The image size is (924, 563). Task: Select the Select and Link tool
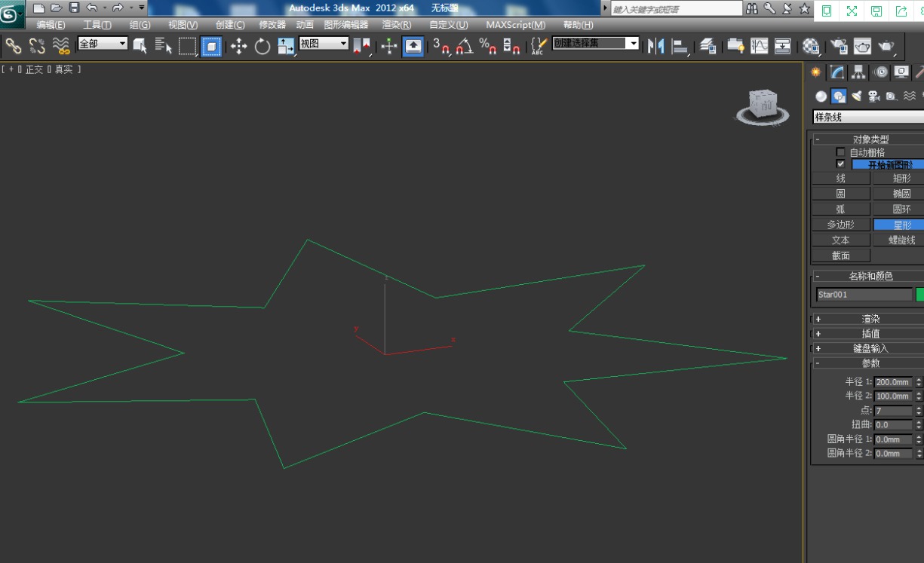(14, 46)
